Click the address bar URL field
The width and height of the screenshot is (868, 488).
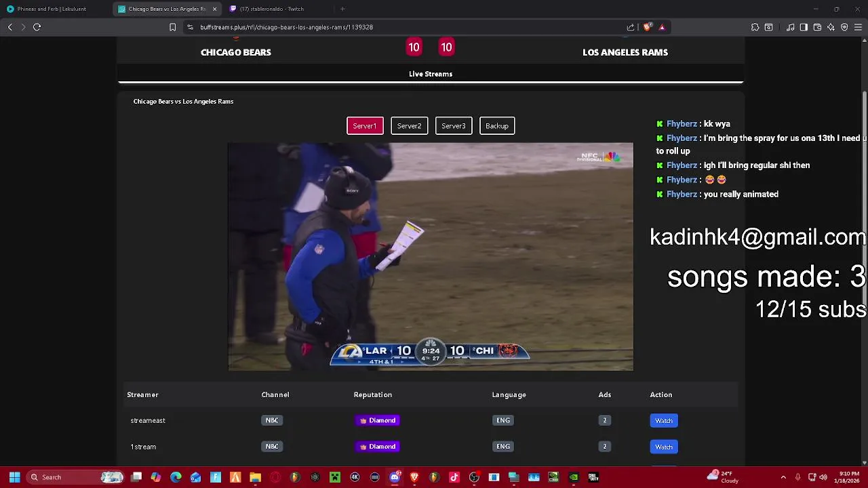coord(407,27)
